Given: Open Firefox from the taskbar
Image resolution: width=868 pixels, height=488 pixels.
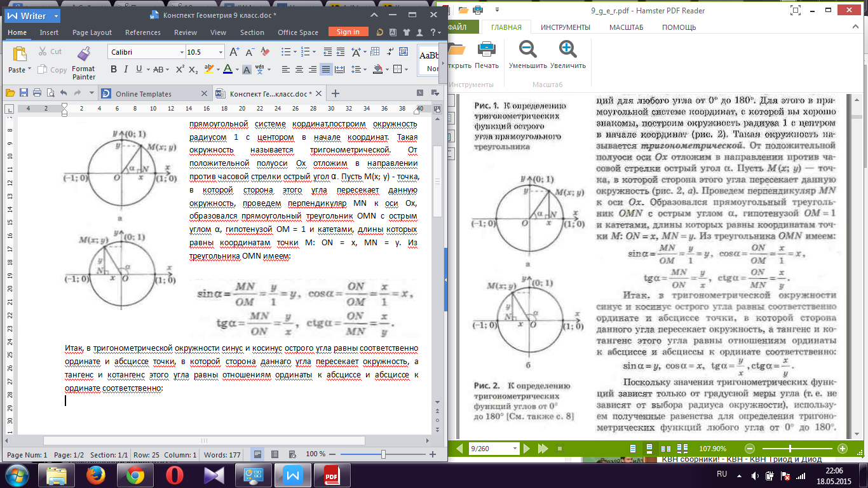Looking at the screenshot, I should [x=96, y=475].
